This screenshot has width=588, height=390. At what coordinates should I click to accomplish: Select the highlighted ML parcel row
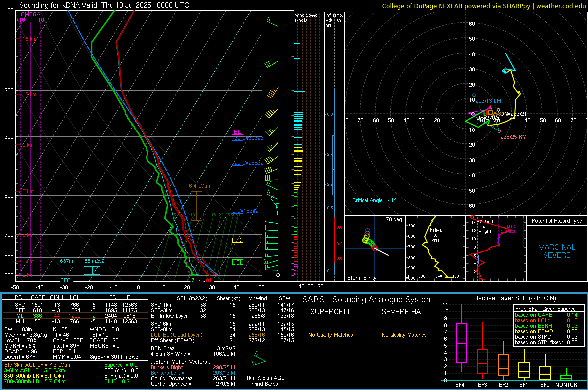[75, 316]
